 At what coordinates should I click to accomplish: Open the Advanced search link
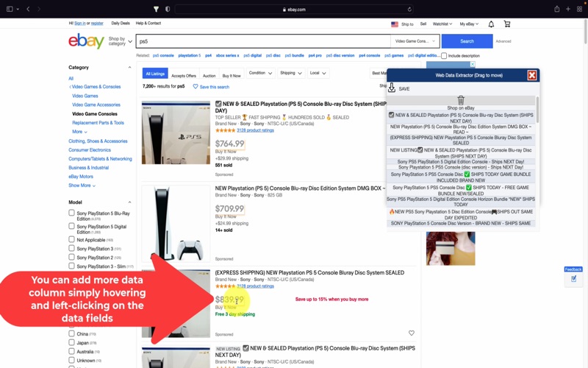tap(503, 41)
